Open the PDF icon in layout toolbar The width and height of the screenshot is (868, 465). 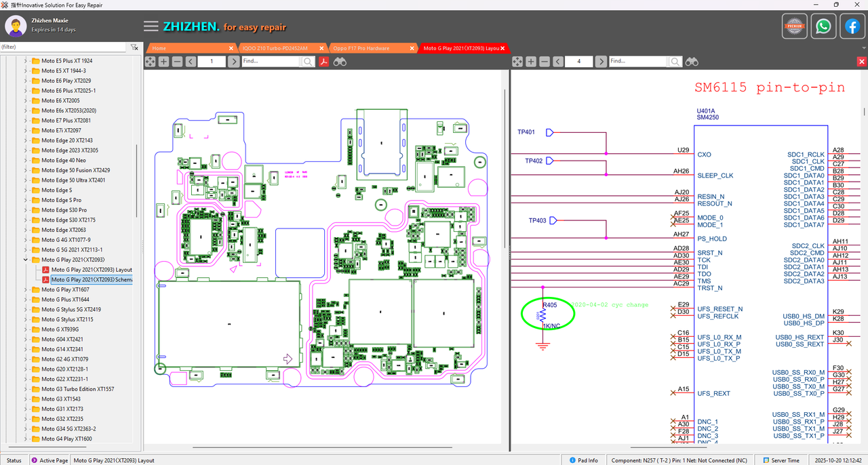(x=324, y=62)
